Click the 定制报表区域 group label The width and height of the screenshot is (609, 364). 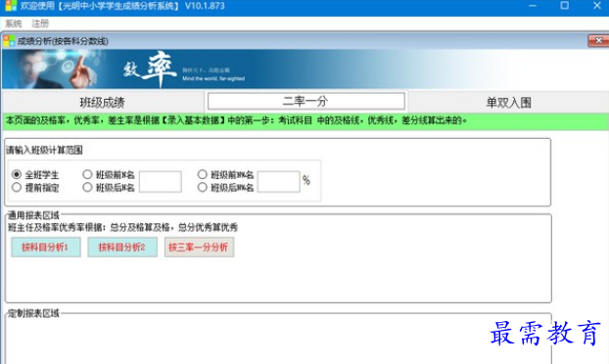coord(34,313)
